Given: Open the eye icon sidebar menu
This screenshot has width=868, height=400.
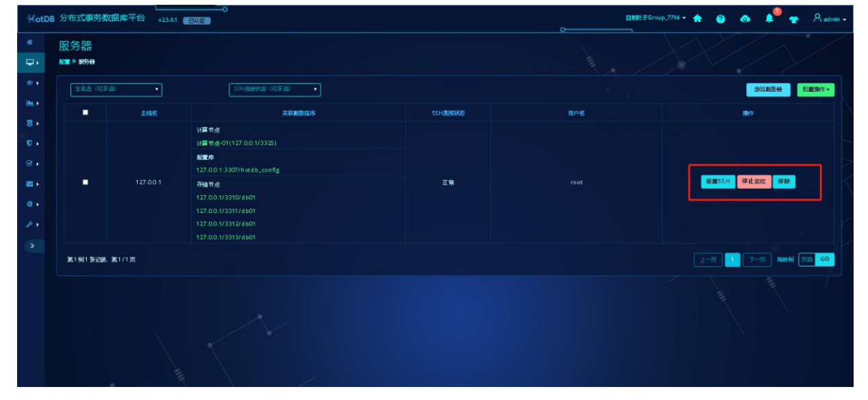Looking at the screenshot, I should (x=30, y=83).
